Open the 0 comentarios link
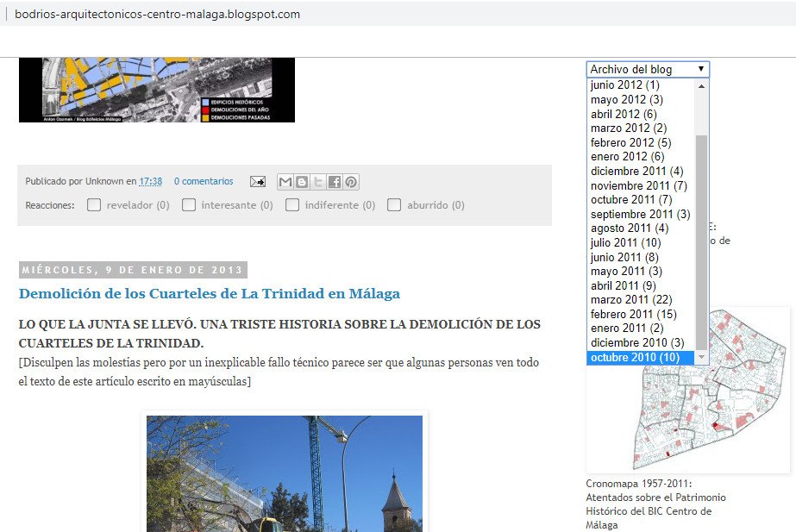796x532 pixels. pyautogui.click(x=204, y=181)
